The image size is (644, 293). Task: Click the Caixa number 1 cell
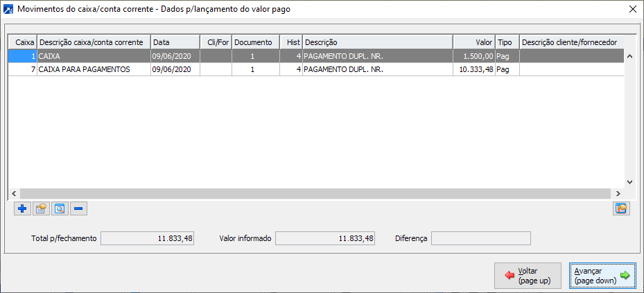[23, 56]
